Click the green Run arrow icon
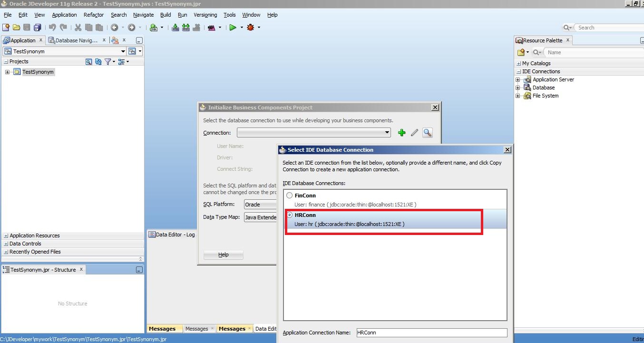This screenshot has width=644, height=343. point(233,28)
